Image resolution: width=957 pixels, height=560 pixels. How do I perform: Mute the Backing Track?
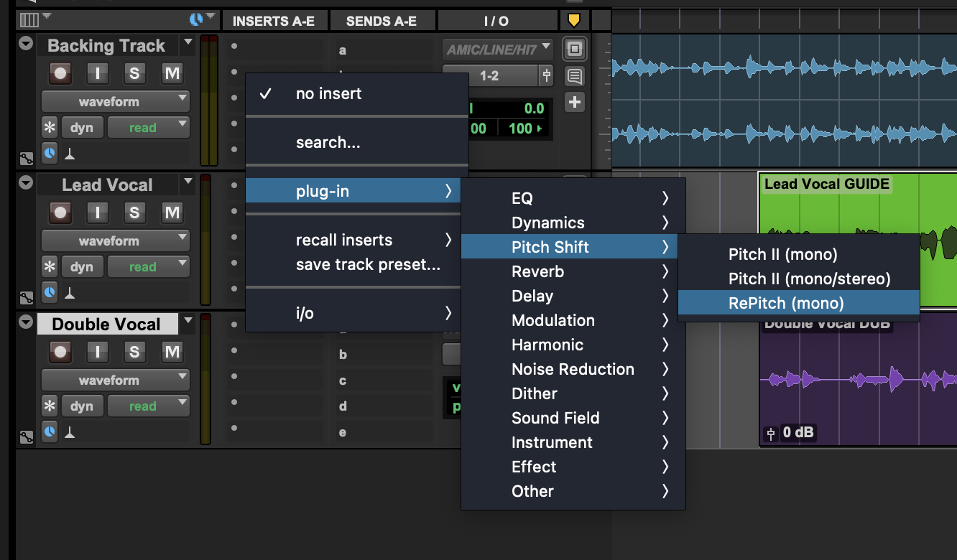(172, 73)
